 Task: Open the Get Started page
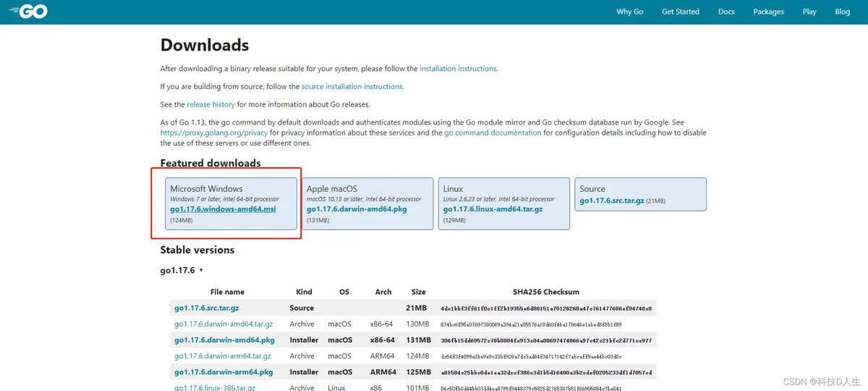point(681,12)
